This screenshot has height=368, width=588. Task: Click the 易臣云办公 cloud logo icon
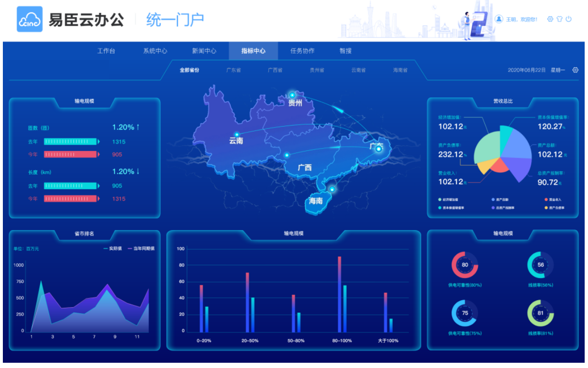(30, 20)
